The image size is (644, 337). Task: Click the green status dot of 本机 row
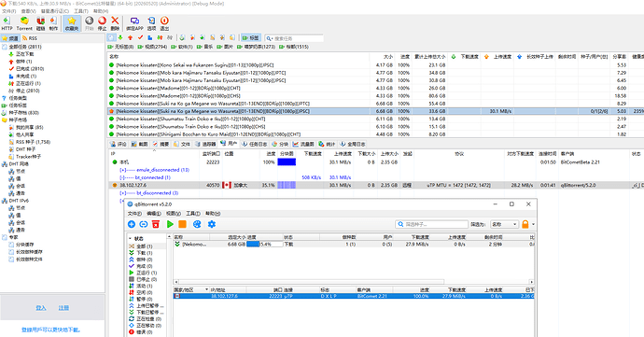[115, 161]
